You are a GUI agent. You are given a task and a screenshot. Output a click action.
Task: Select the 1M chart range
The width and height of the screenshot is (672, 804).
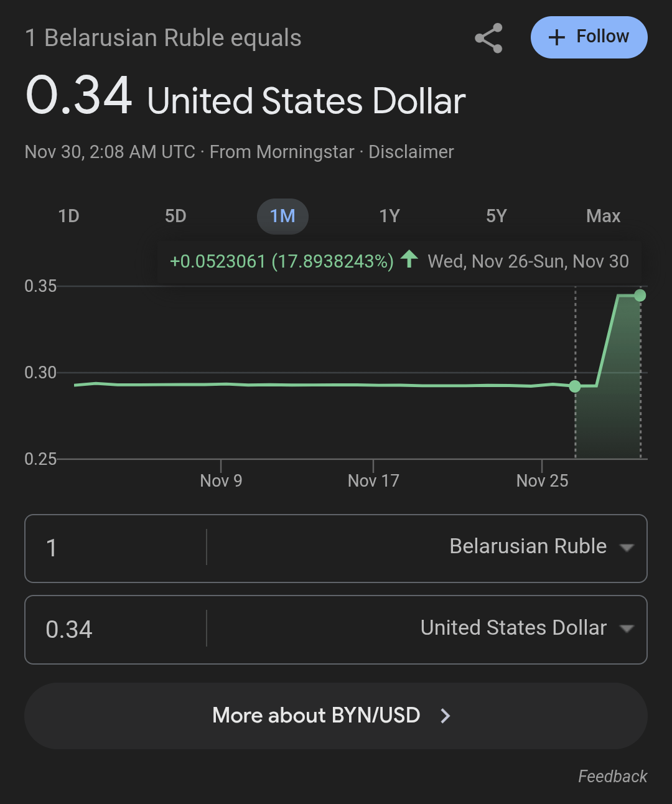282,216
